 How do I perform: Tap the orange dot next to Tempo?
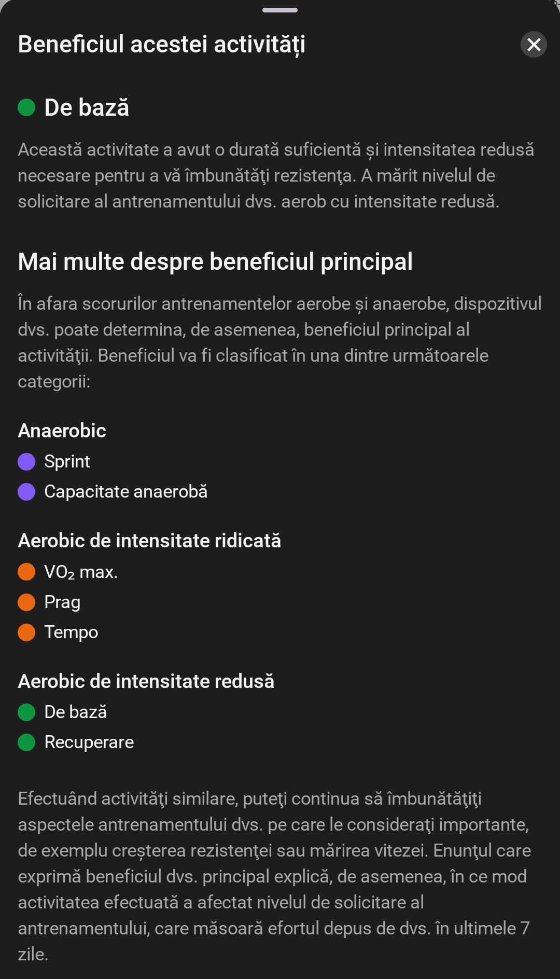click(26, 632)
